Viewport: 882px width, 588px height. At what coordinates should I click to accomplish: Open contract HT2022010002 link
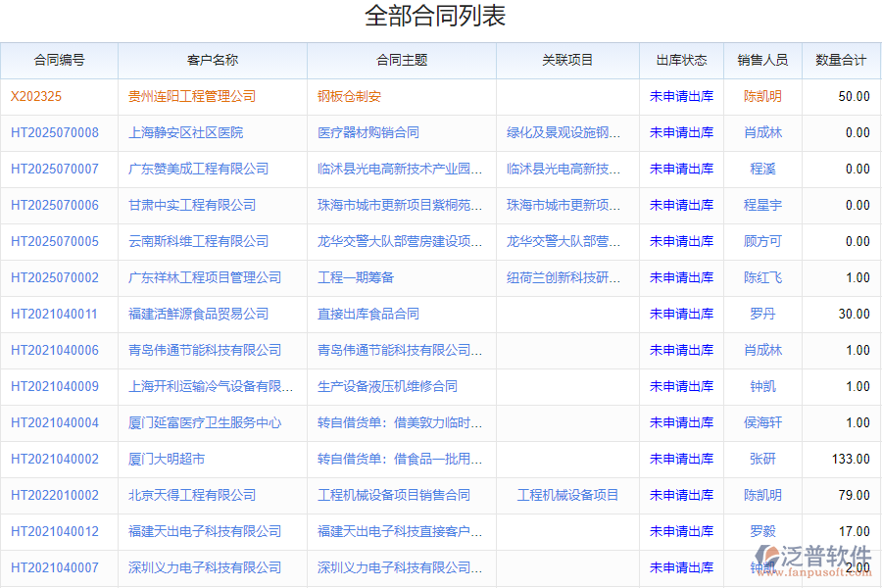tap(55, 495)
